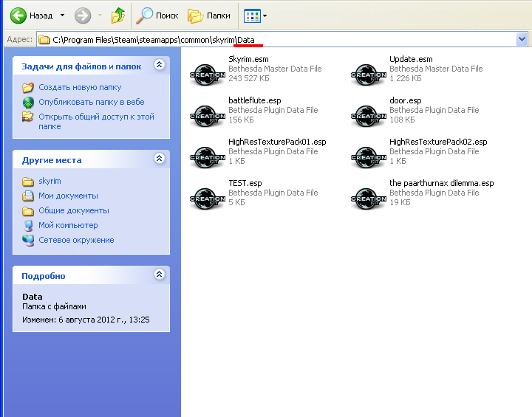This screenshot has height=417, width=532.
Task: Click the folder icon in address bar
Action: pos(44,40)
